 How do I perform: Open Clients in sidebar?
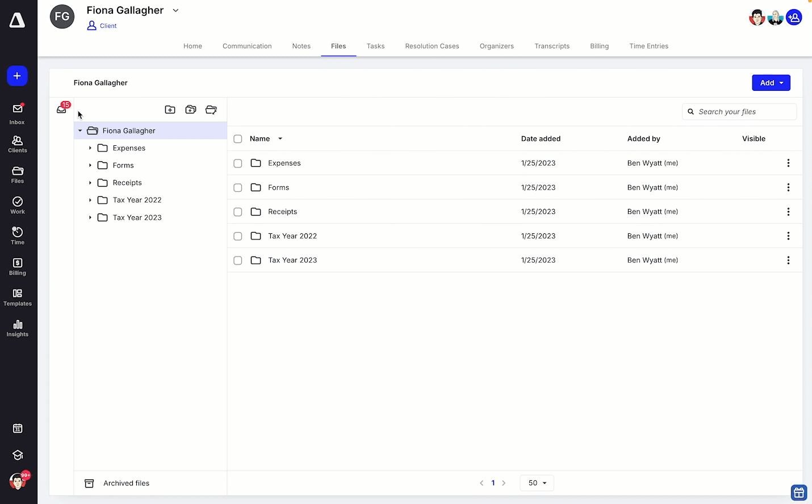(17, 144)
